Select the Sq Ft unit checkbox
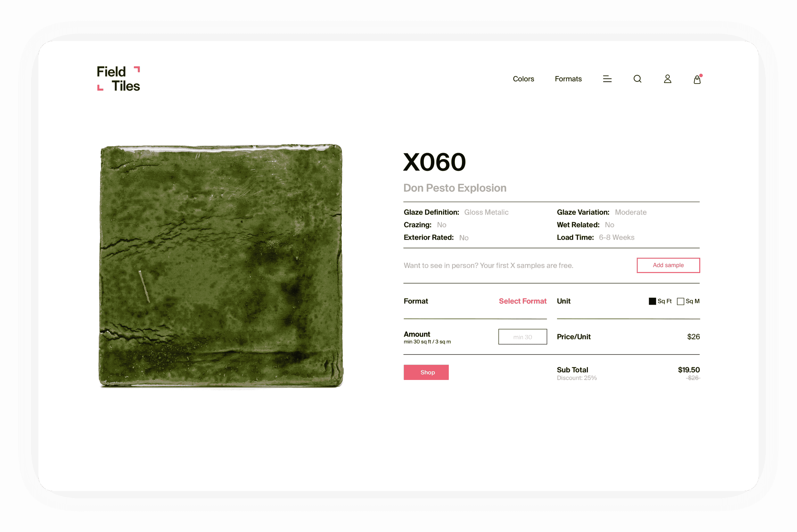Screen dimensions: 797x532 pos(652,301)
